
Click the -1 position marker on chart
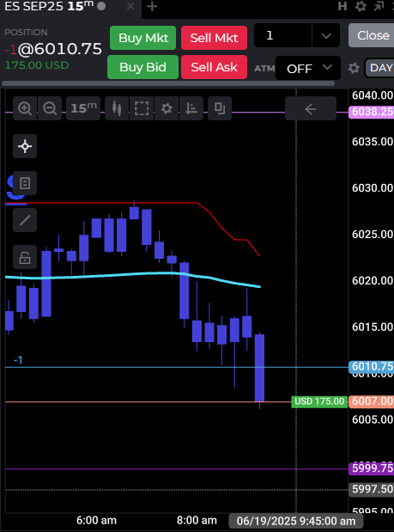click(18, 360)
